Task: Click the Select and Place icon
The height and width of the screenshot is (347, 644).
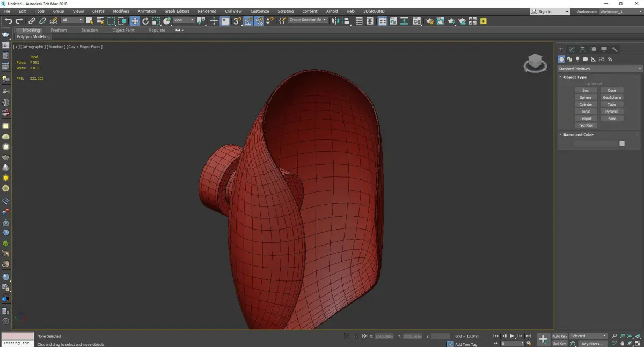Action: 167,21
